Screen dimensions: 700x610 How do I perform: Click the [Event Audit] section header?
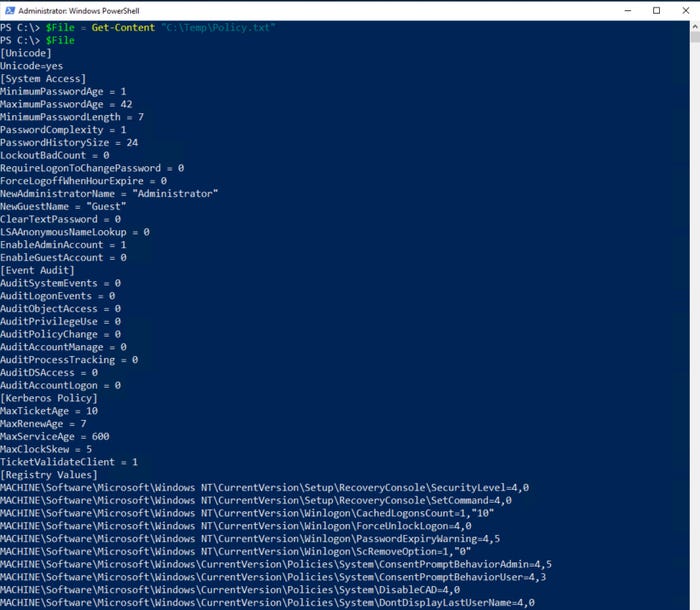[x=37, y=271]
